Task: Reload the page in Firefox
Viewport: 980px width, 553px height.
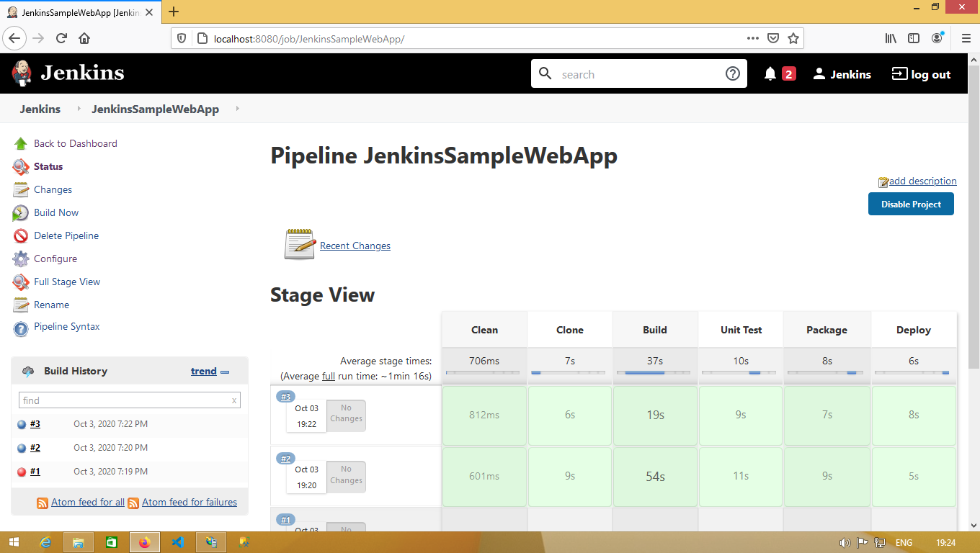Action: coord(61,38)
